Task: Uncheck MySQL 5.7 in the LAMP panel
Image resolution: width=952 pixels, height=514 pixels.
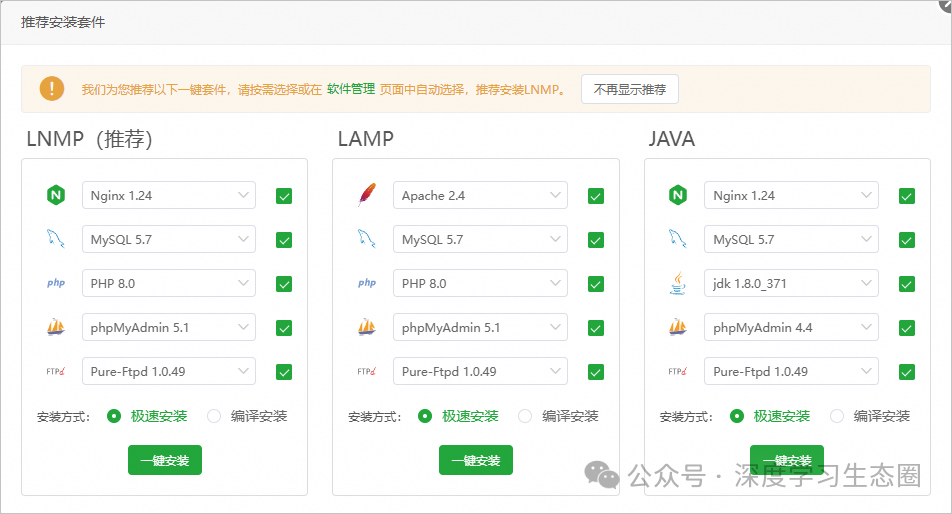Action: (x=596, y=240)
